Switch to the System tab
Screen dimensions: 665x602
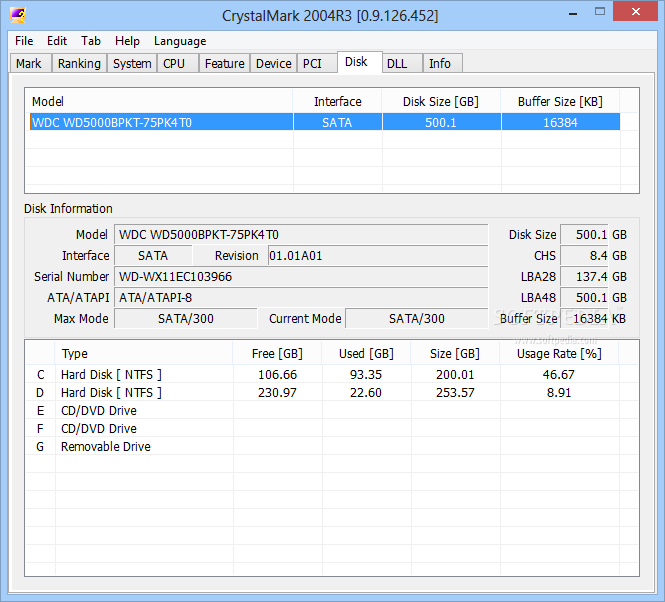tap(132, 63)
